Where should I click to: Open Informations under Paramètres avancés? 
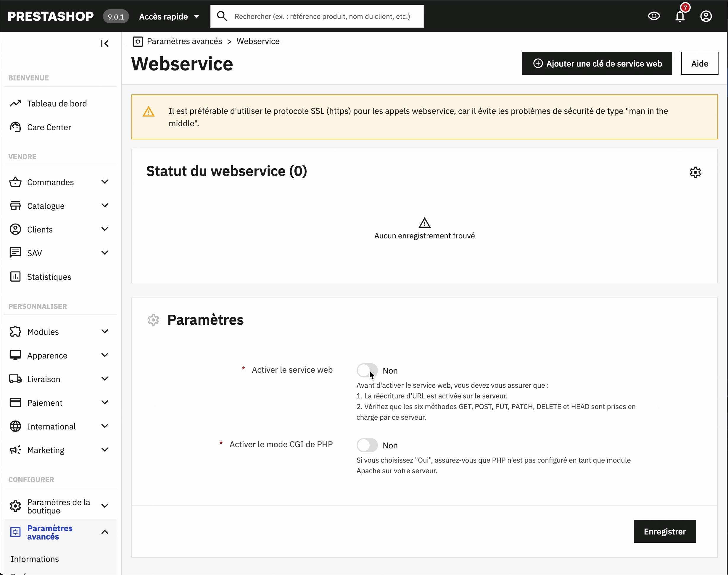point(35,559)
